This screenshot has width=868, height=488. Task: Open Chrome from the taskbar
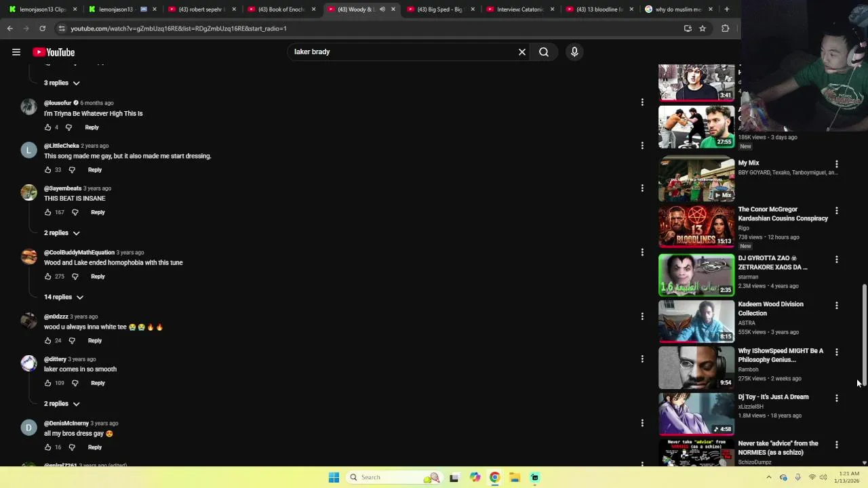(495, 477)
